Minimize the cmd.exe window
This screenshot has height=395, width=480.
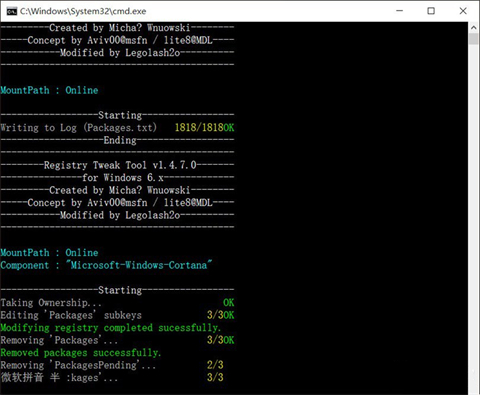399,11
